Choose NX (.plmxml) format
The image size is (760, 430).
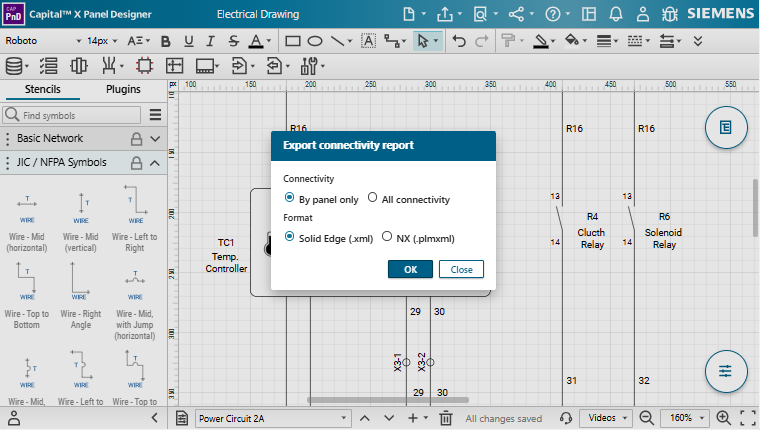coord(387,237)
